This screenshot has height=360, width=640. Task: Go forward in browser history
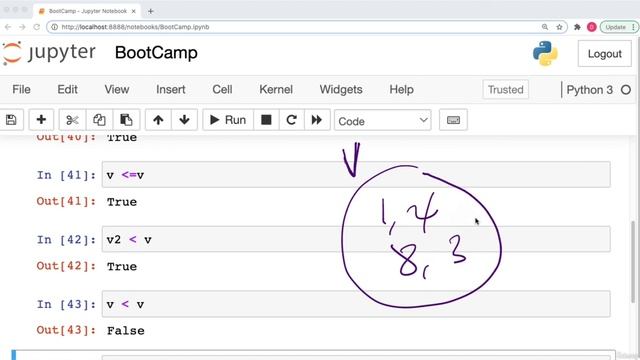pyautogui.click(x=22, y=27)
